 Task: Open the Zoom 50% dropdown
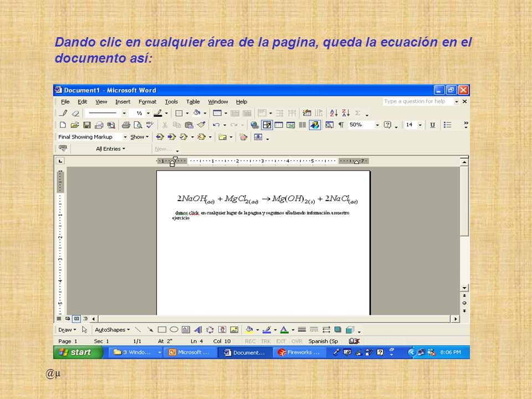point(377,125)
